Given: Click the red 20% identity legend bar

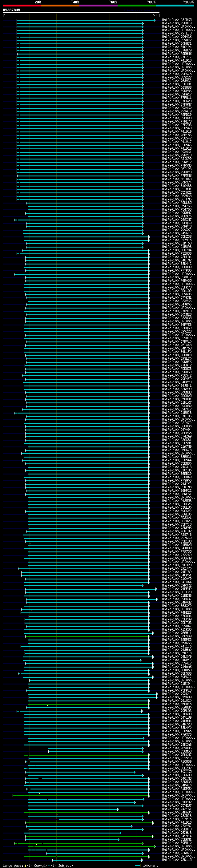Looking at the screenshot, I should [x=22, y=6].
